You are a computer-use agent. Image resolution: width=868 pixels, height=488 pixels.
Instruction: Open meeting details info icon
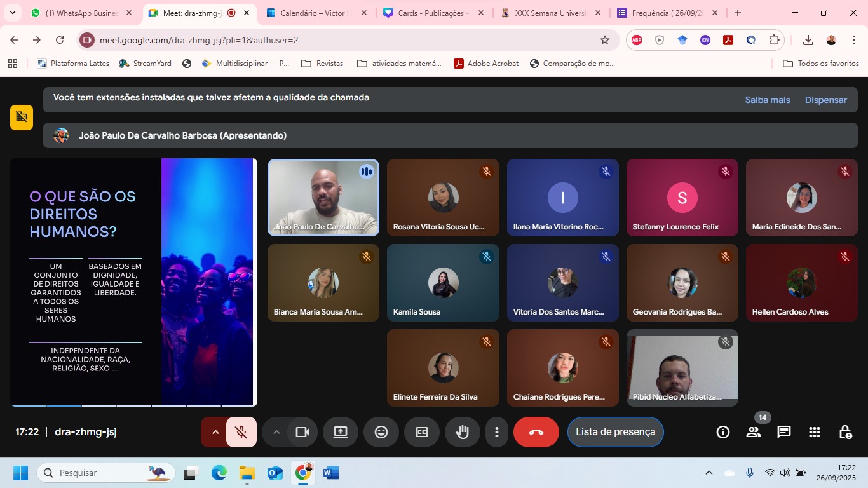pos(723,432)
